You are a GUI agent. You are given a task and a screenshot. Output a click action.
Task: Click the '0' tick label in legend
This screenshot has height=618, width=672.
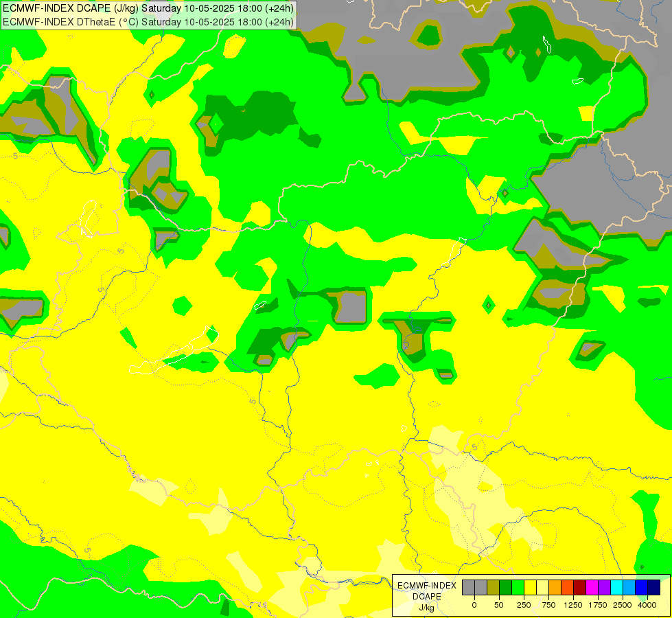point(474,605)
